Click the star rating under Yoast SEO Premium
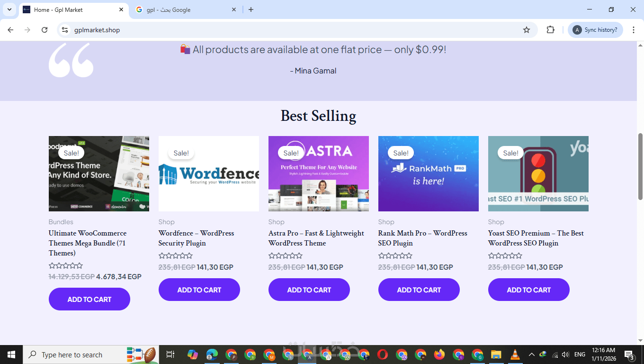Image resolution: width=644 pixels, height=364 pixels. (505, 256)
